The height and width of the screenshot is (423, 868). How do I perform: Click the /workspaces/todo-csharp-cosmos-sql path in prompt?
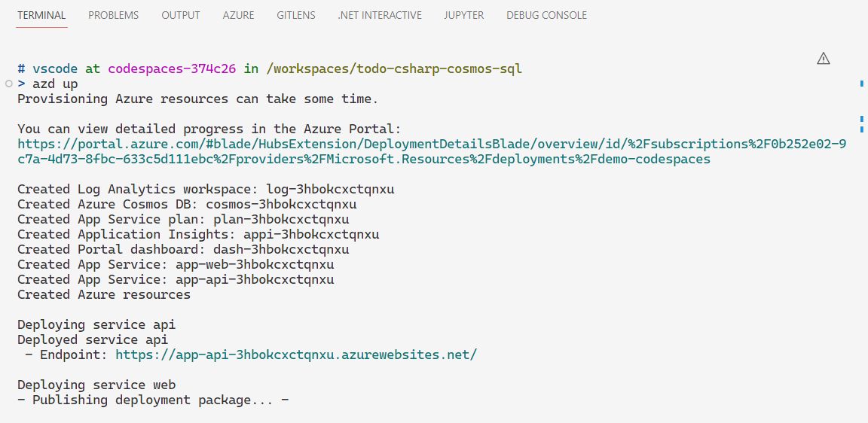[393, 69]
